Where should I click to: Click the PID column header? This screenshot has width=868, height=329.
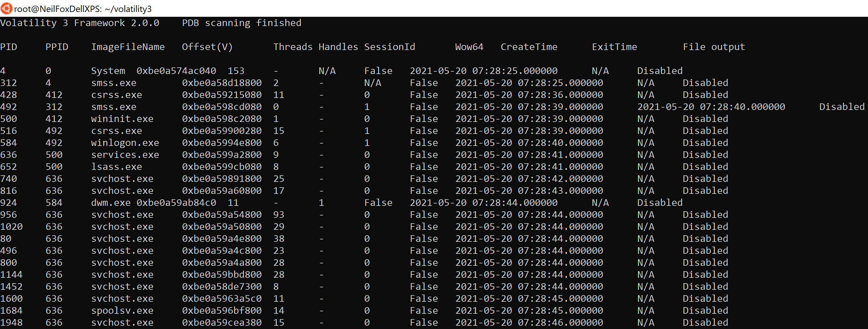click(9, 47)
